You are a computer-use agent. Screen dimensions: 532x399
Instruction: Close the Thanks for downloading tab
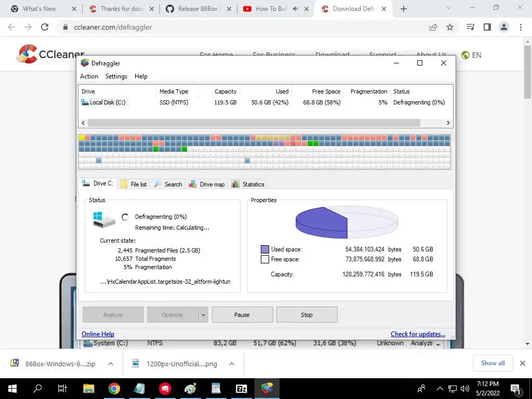tap(152, 9)
